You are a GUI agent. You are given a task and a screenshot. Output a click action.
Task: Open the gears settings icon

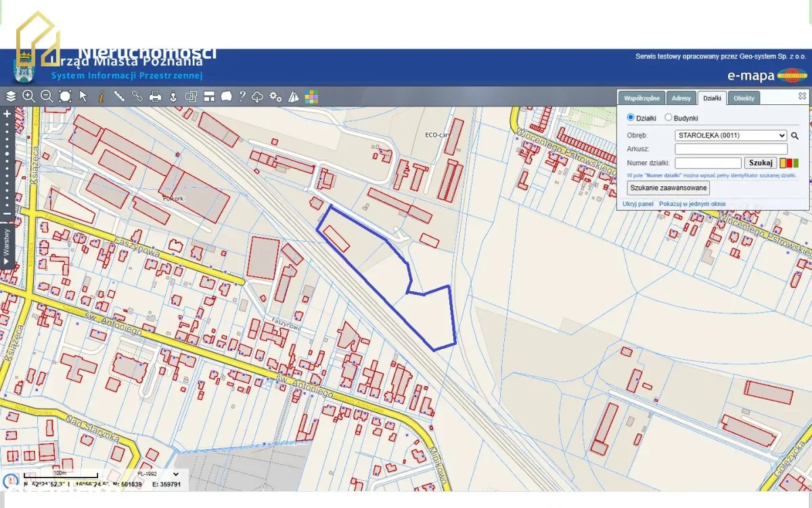pos(275,96)
